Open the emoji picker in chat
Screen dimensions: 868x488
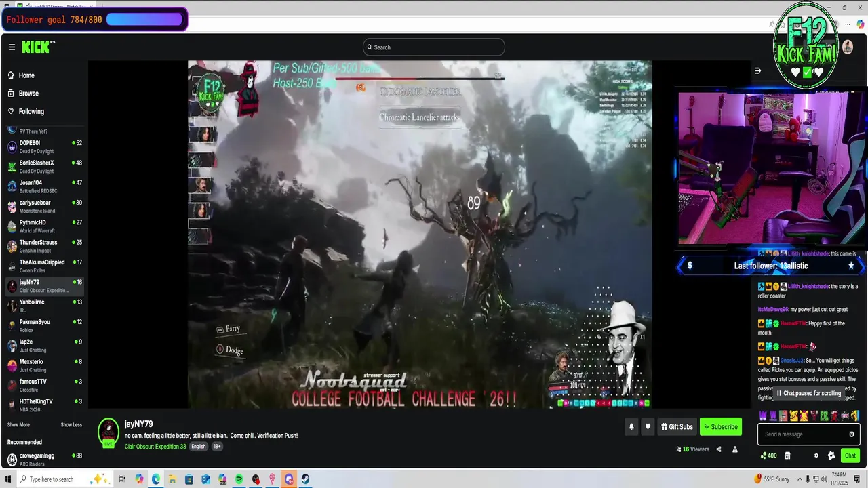coord(852,434)
